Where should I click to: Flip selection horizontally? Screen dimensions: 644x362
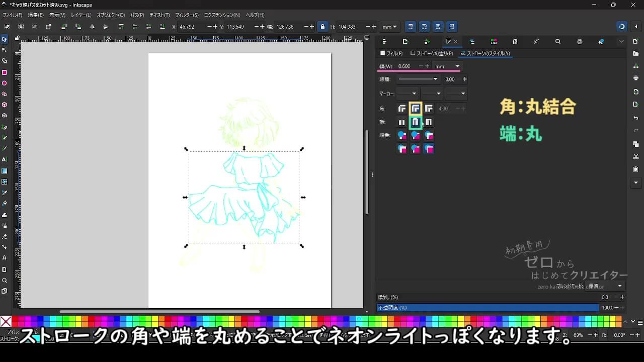pos(92,27)
